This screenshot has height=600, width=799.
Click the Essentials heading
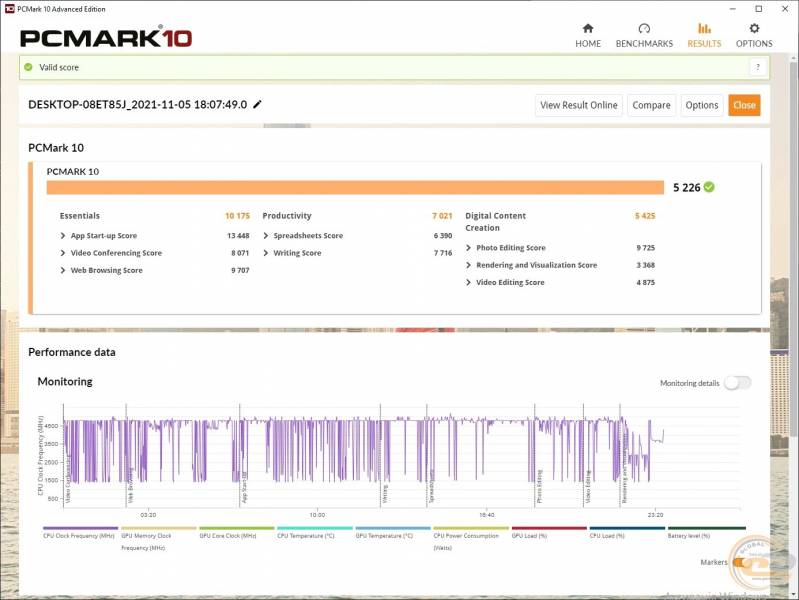click(x=79, y=216)
